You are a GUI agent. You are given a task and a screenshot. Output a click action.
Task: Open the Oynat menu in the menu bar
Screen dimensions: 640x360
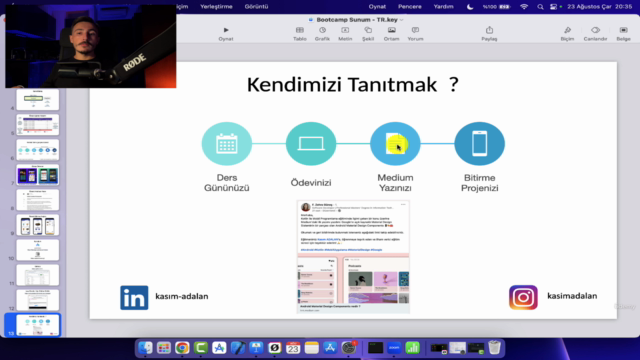(x=377, y=7)
